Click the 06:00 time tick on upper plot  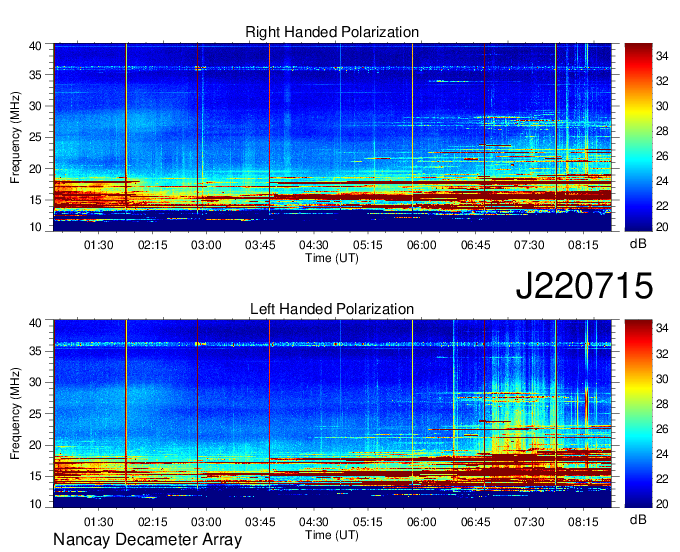pos(422,245)
